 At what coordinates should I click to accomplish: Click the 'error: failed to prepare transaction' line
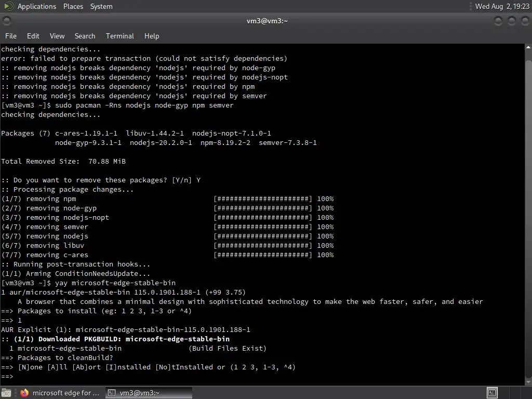point(144,58)
